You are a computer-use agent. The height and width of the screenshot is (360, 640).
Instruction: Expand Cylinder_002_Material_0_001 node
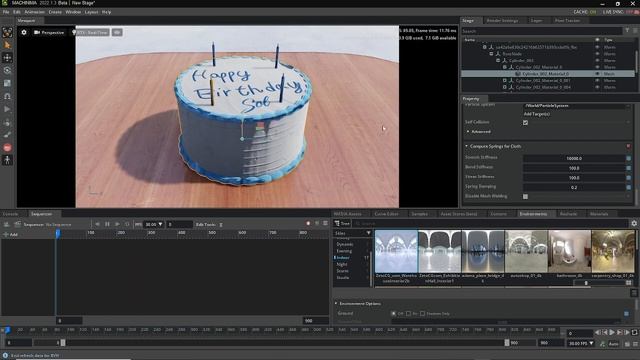(504, 80)
